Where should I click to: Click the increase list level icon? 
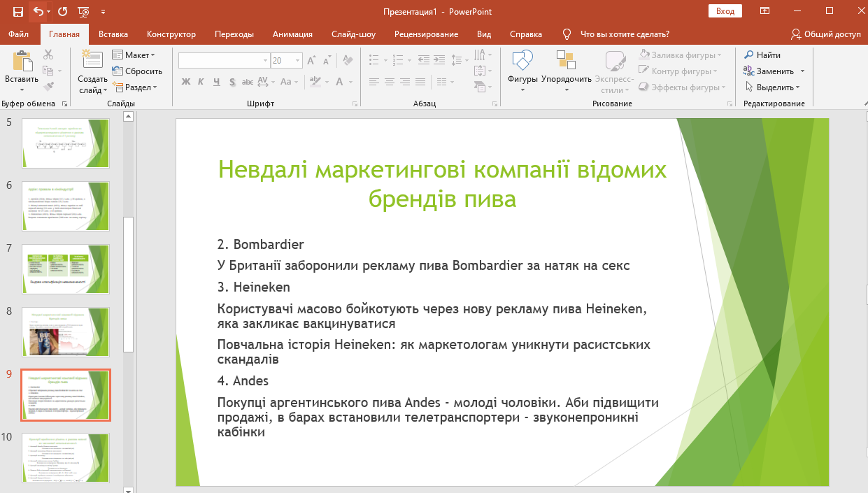pos(439,61)
